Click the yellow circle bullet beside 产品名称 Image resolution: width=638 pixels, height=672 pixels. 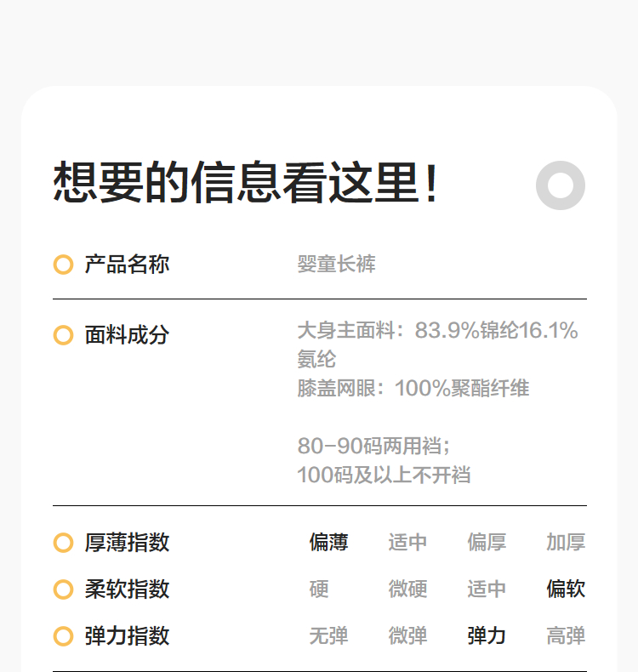click(63, 265)
